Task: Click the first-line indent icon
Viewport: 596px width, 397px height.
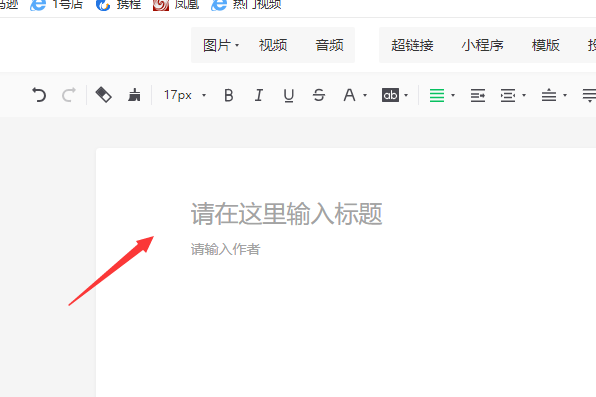Action: tap(478, 95)
